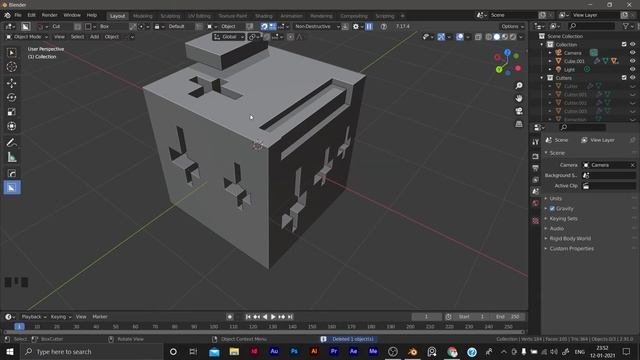Hide the Light object in outliner
The width and height of the screenshot is (640, 360).
tap(632, 69)
